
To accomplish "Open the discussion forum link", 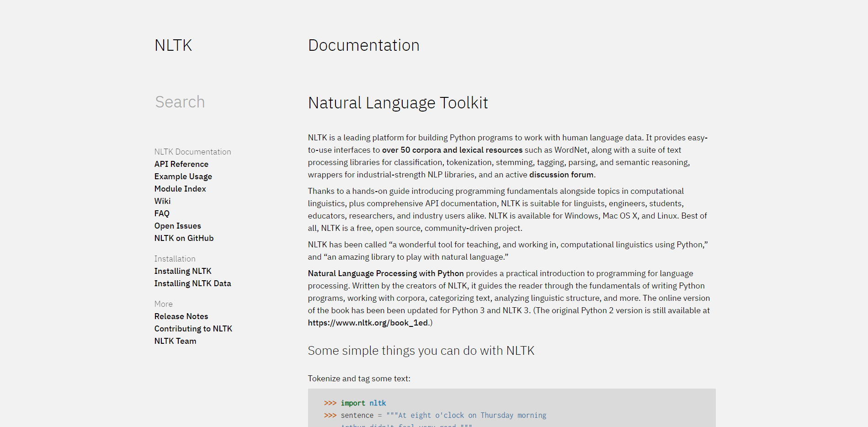I will tap(562, 175).
